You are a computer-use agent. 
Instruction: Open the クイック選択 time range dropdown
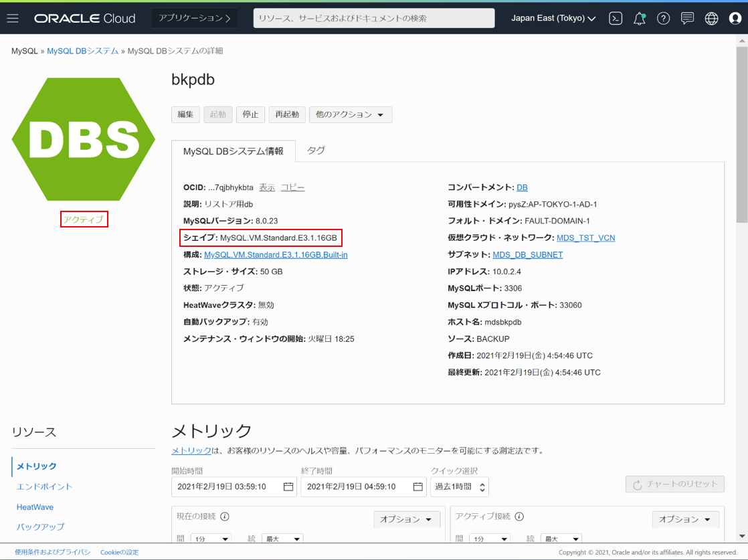[x=460, y=486]
